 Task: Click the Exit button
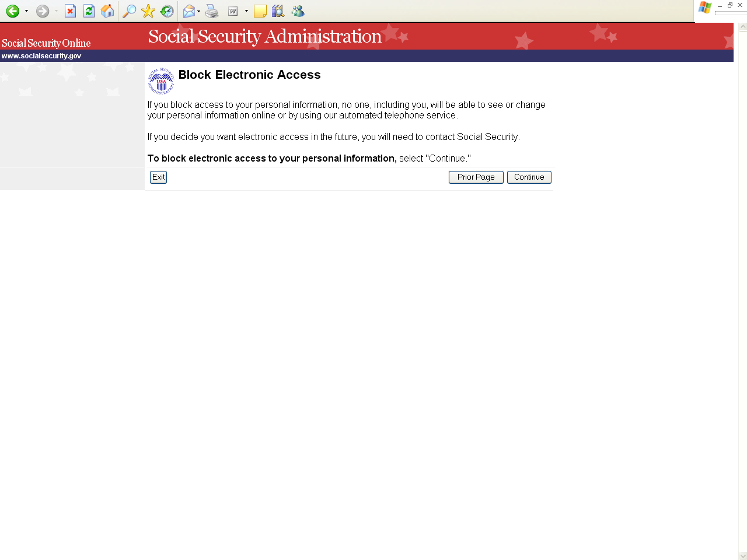point(159,177)
